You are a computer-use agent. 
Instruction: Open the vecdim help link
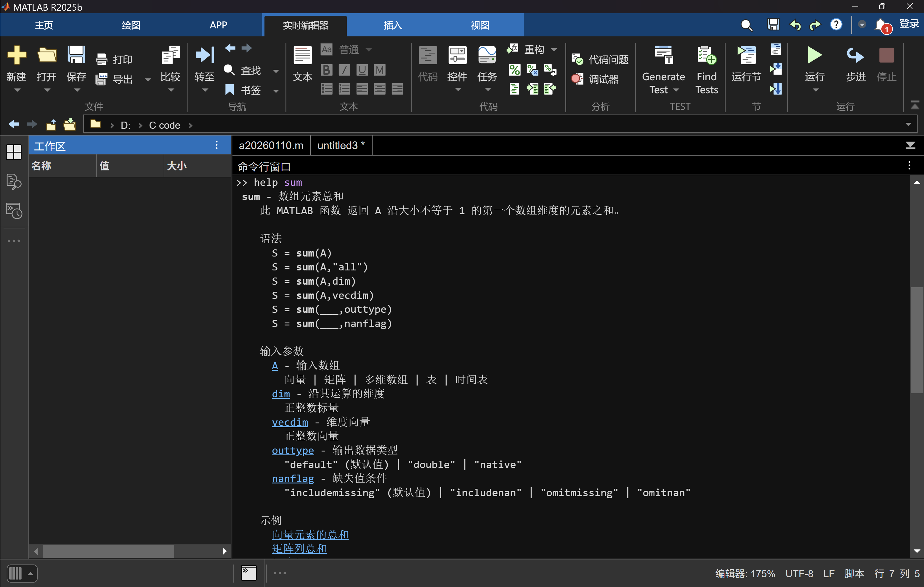290,422
